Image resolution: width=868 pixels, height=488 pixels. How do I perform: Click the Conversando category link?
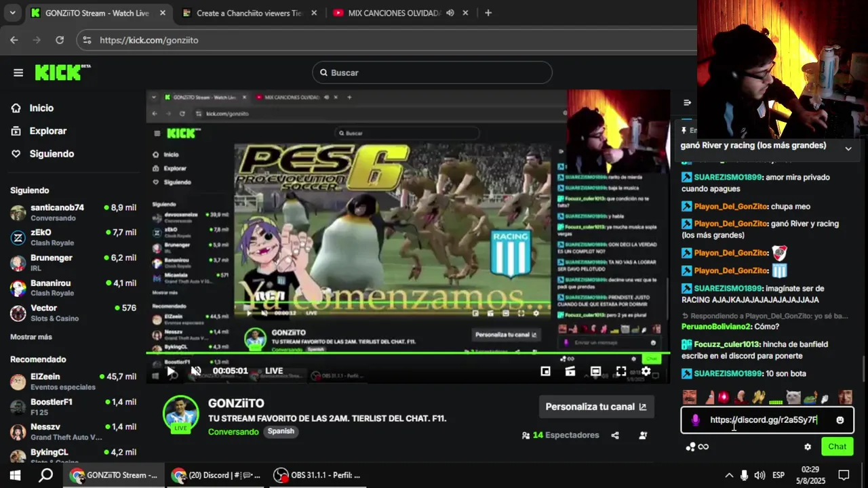(x=233, y=432)
